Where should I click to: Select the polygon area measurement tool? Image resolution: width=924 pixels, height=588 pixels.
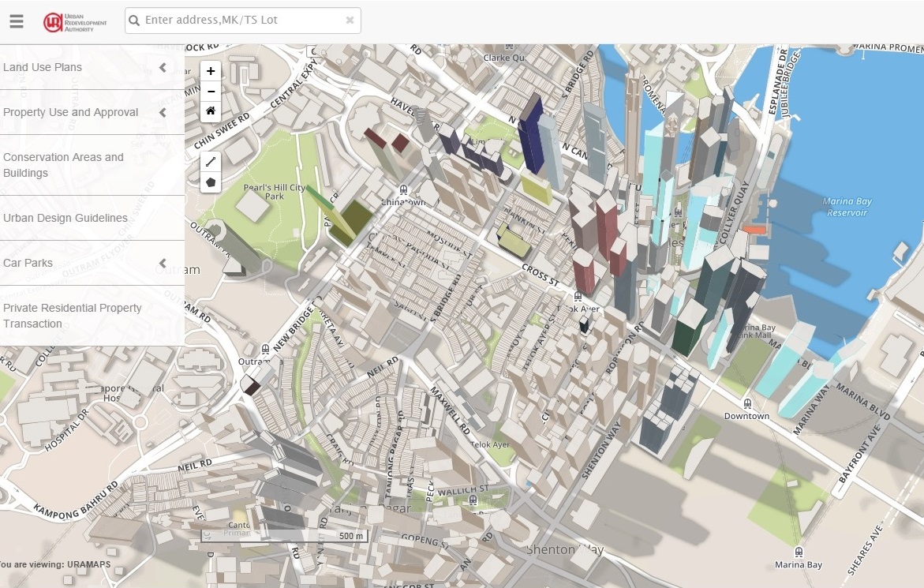[x=210, y=182]
